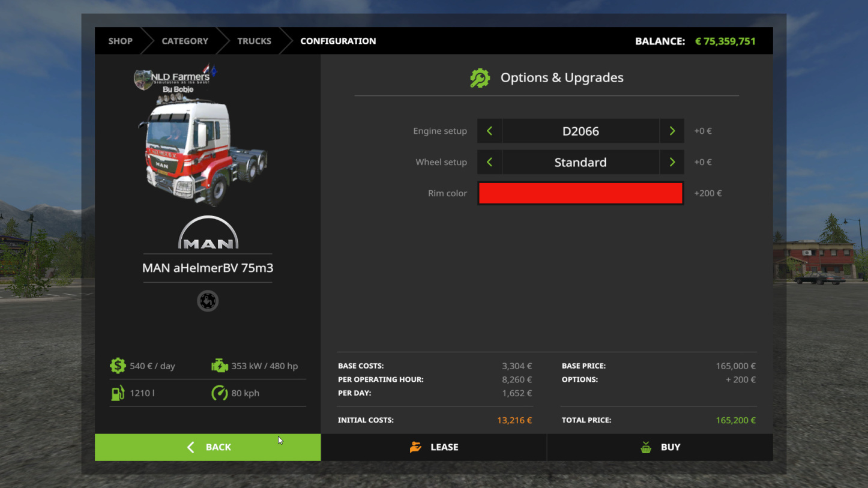Click the hand icon on Lease
868x488 pixels.
tap(415, 447)
